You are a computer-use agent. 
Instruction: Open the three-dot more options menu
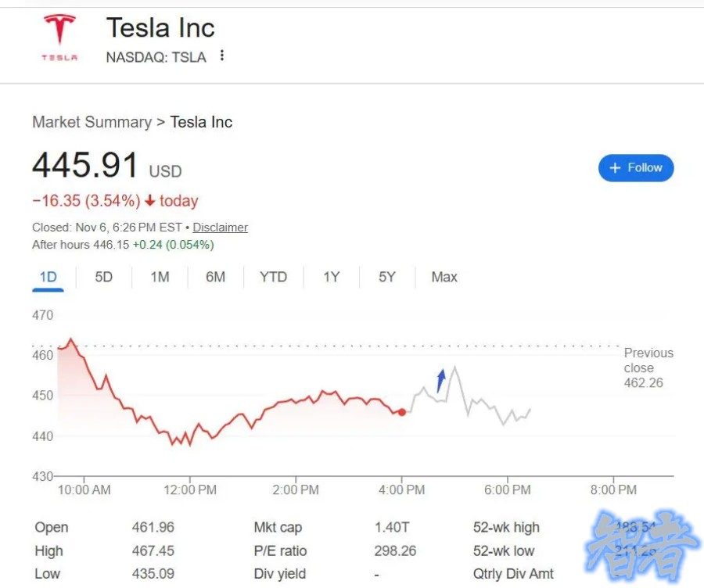(222, 56)
